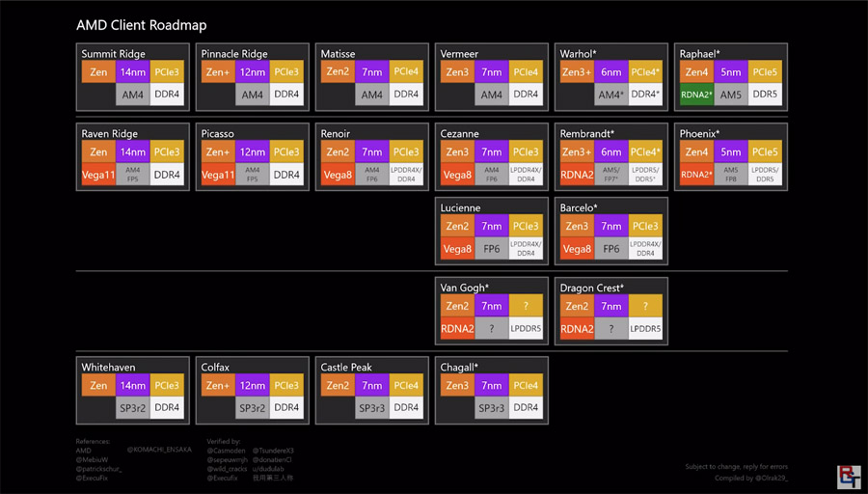Image resolution: width=868 pixels, height=494 pixels.
Task: Click the "@TsundereX3" verifier handle
Action: click(273, 451)
